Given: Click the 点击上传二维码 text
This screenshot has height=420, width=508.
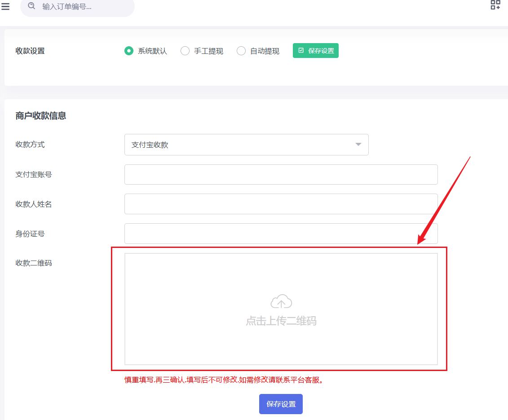Looking at the screenshot, I should click(x=281, y=321).
